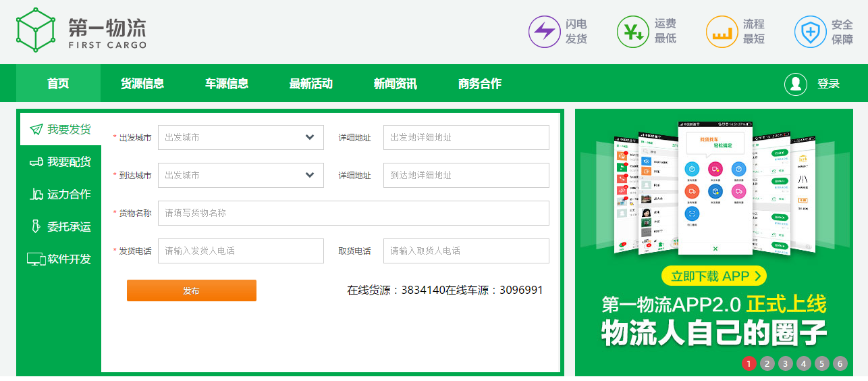The height and width of the screenshot is (381, 868).
Task: Click the purple lightning 闪电发货 icon
Action: (x=545, y=32)
